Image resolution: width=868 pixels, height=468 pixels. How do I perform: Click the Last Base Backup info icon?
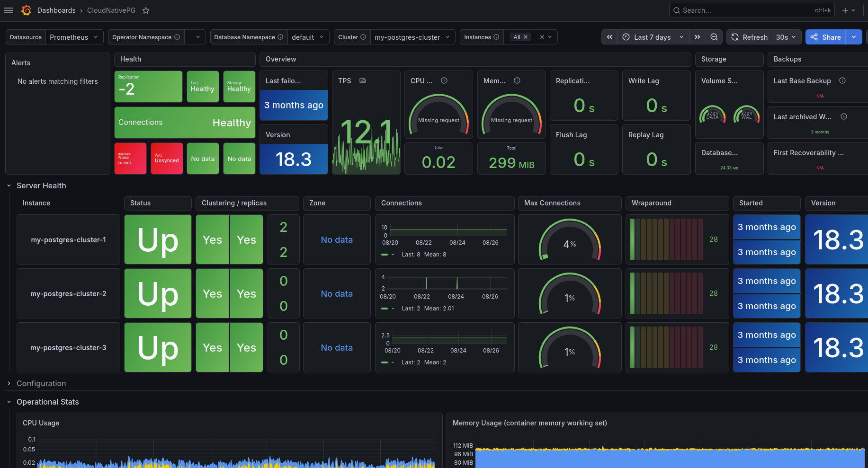tap(842, 80)
